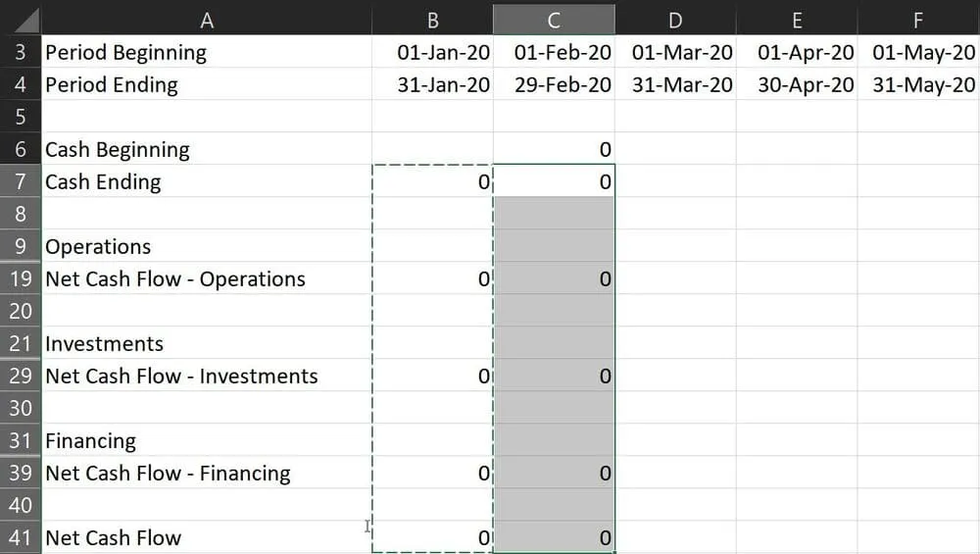
Task: Select column F header
Action: click(x=918, y=20)
